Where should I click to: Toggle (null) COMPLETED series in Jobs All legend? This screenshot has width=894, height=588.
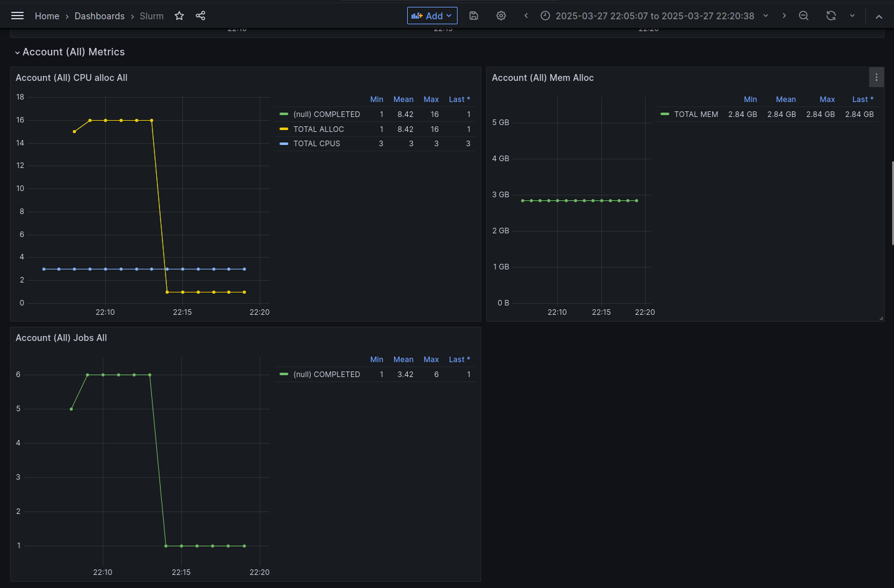[326, 375]
